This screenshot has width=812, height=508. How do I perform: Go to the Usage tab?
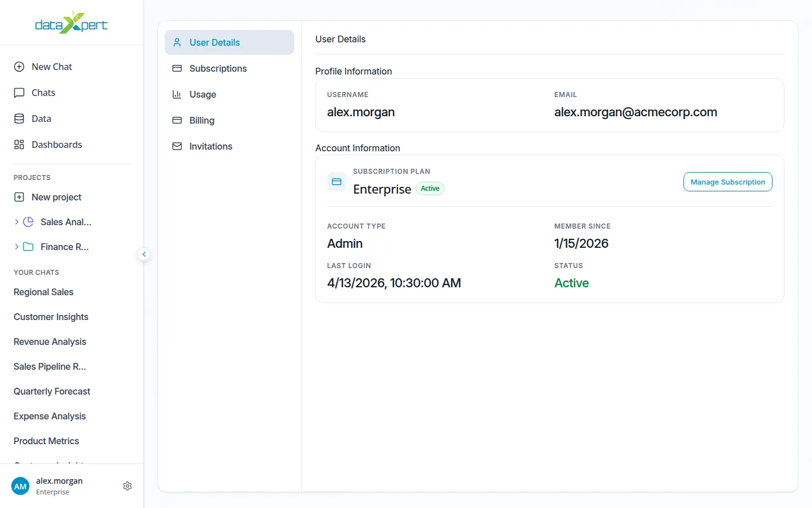pos(230,94)
